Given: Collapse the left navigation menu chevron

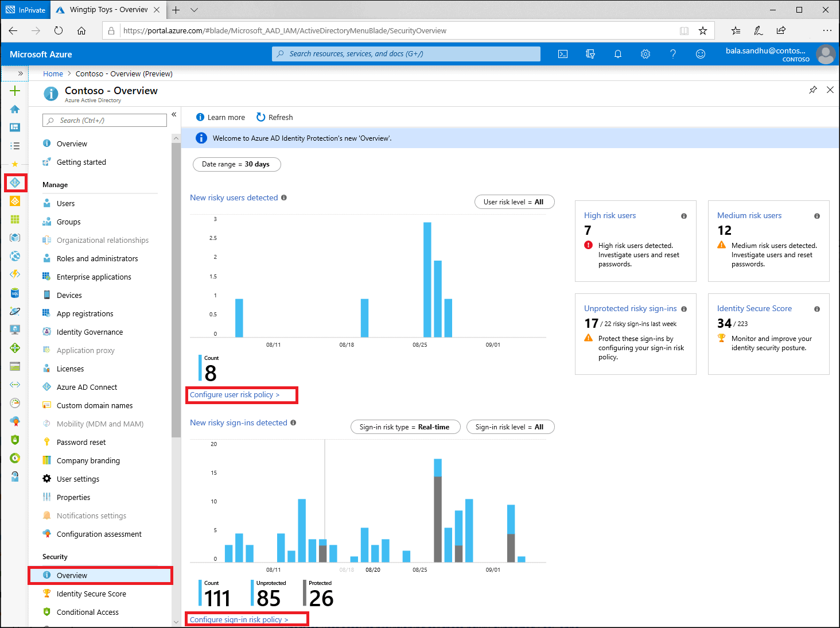Looking at the screenshot, I should coord(174,115).
